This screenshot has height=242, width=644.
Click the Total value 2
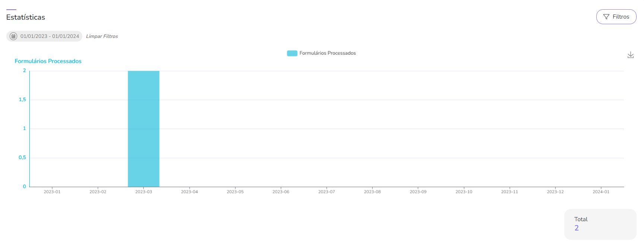pos(577,228)
